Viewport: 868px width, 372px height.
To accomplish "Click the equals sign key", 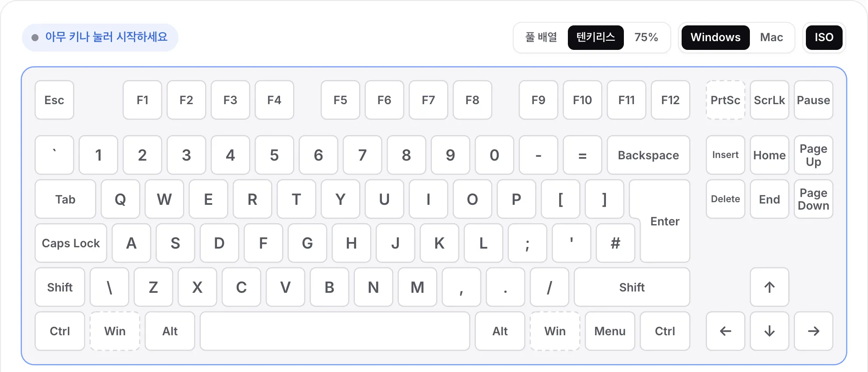I will 582,155.
